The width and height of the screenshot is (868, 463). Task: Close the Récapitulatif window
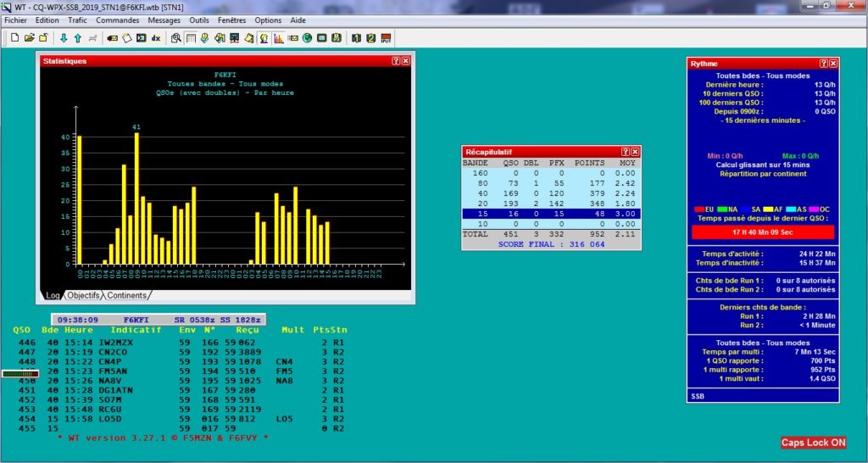[x=635, y=152]
